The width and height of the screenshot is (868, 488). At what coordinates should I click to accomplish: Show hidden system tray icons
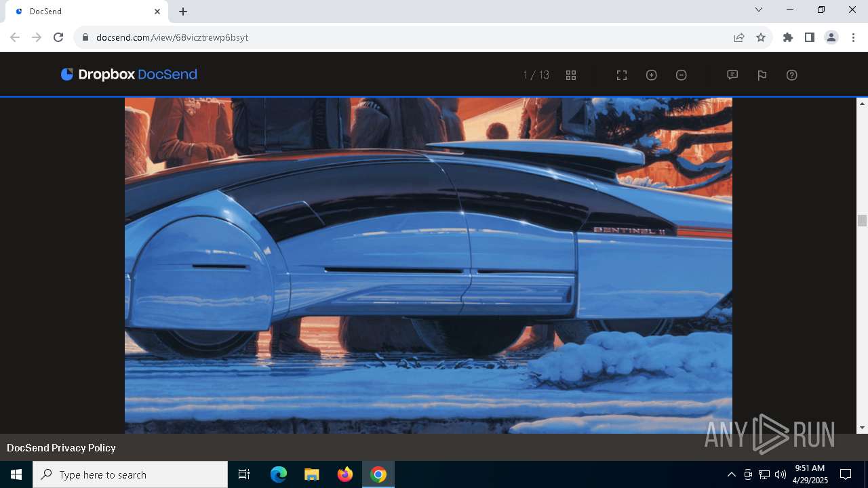click(x=731, y=474)
